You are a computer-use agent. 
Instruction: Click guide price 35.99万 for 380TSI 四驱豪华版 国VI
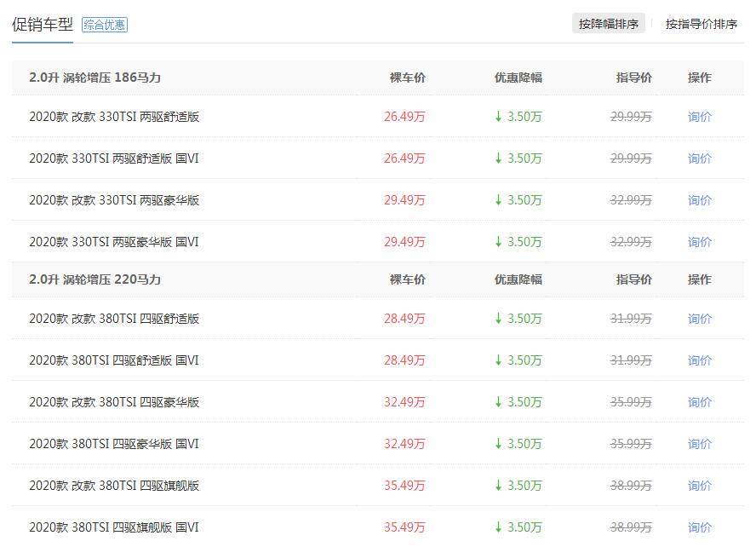pos(631,444)
